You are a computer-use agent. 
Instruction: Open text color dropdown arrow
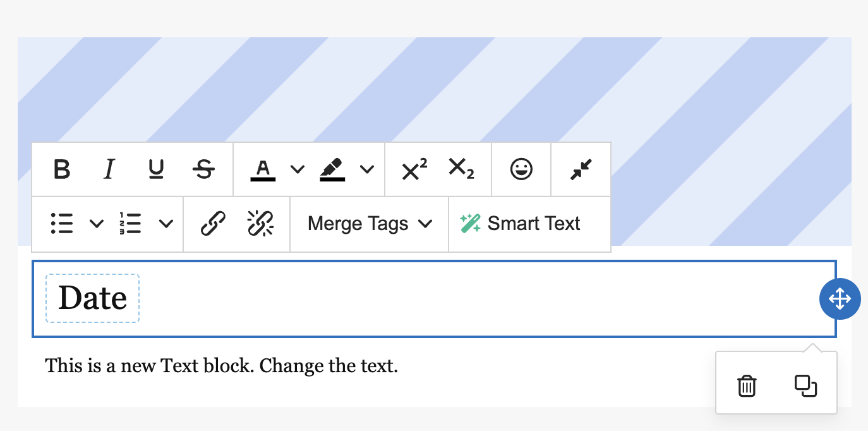(298, 169)
